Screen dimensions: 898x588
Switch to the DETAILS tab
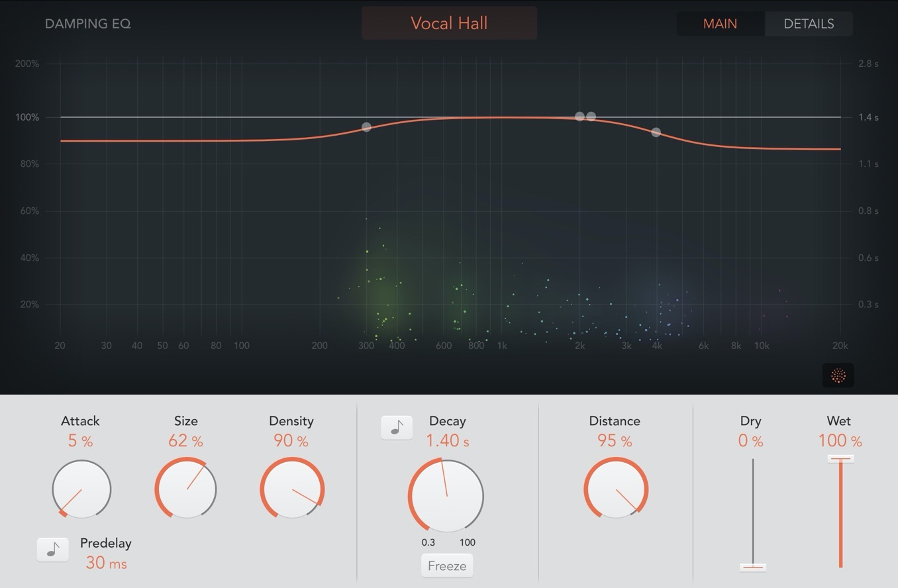[809, 24]
